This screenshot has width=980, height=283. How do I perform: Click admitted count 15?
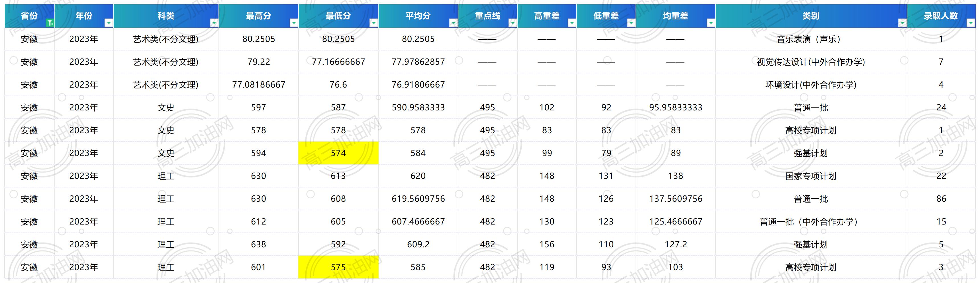click(x=941, y=222)
